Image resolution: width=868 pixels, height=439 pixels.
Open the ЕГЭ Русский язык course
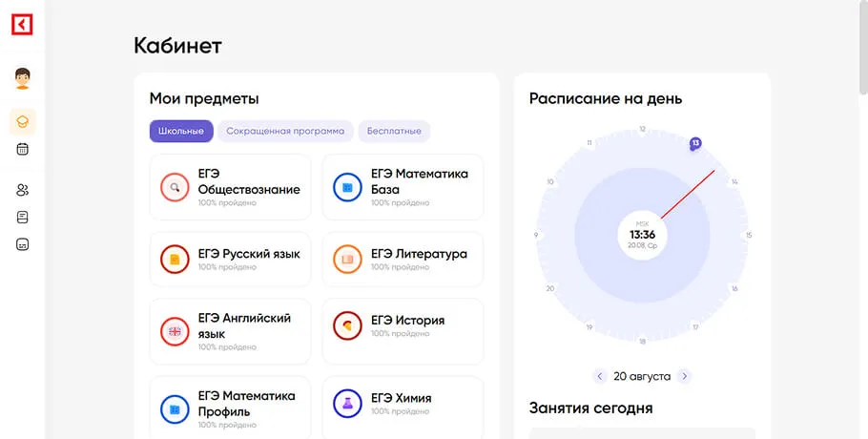(231, 259)
